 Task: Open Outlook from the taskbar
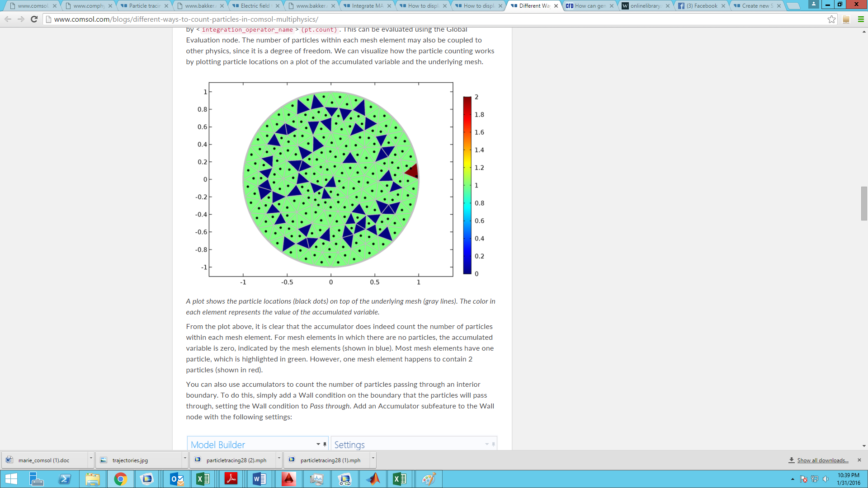176,479
